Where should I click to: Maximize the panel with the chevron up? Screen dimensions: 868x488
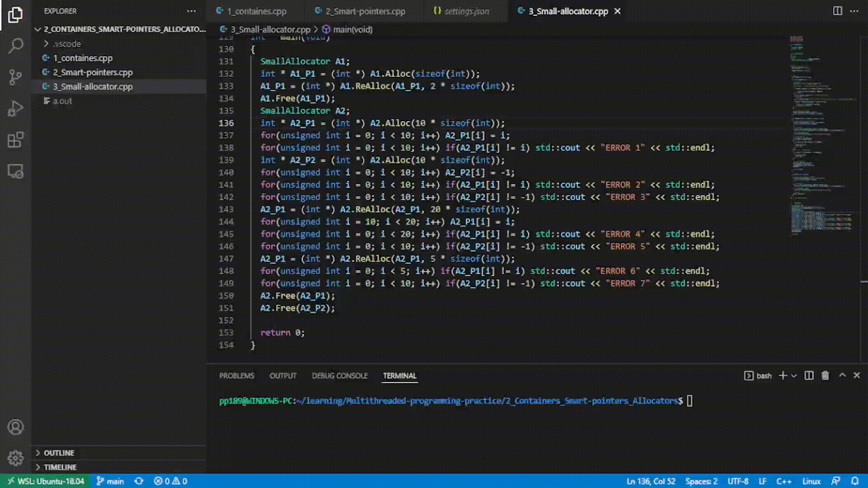(842, 375)
